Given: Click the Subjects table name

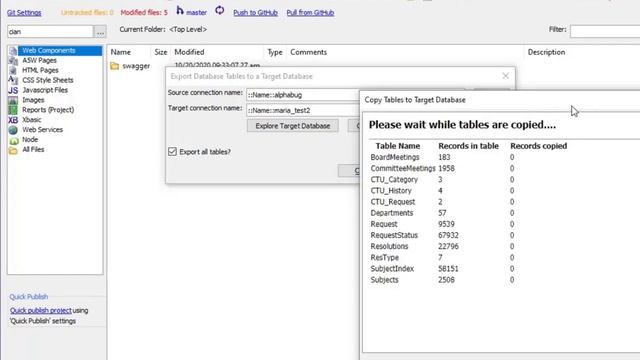Looking at the screenshot, I should pyautogui.click(x=384, y=280).
